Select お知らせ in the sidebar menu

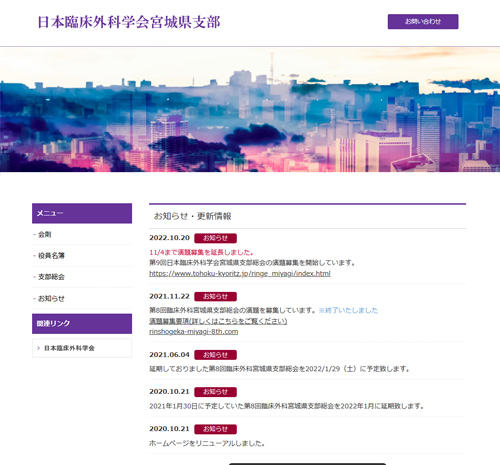51,298
